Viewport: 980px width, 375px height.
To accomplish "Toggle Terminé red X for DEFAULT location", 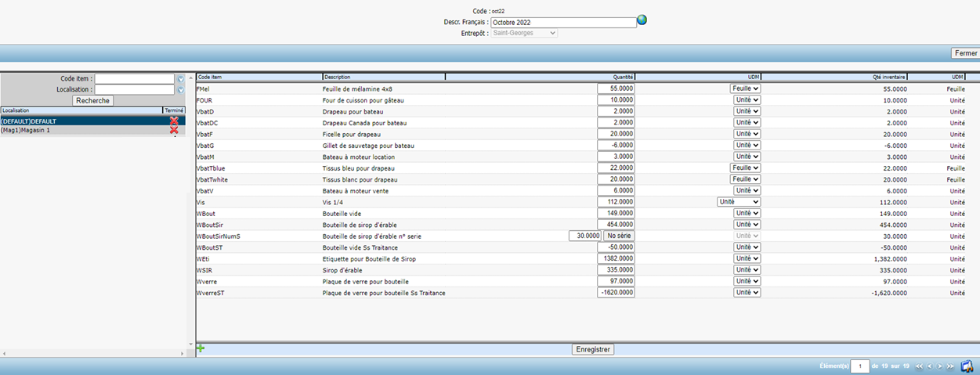I will point(174,121).
